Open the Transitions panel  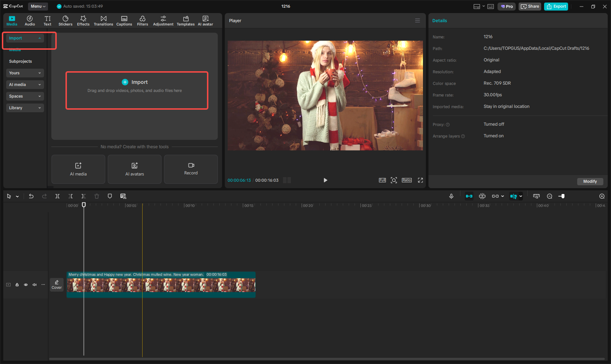coord(103,20)
